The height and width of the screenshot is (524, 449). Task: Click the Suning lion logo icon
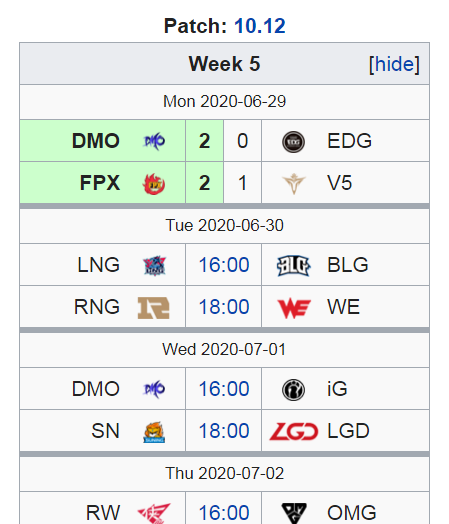pyautogui.click(x=154, y=432)
